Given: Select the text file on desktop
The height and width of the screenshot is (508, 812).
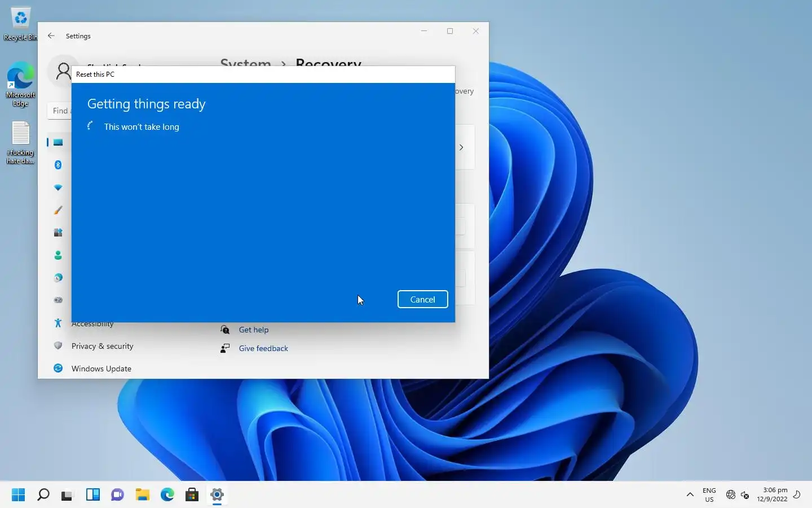Looking at the screenshot, I should point(20,143).
